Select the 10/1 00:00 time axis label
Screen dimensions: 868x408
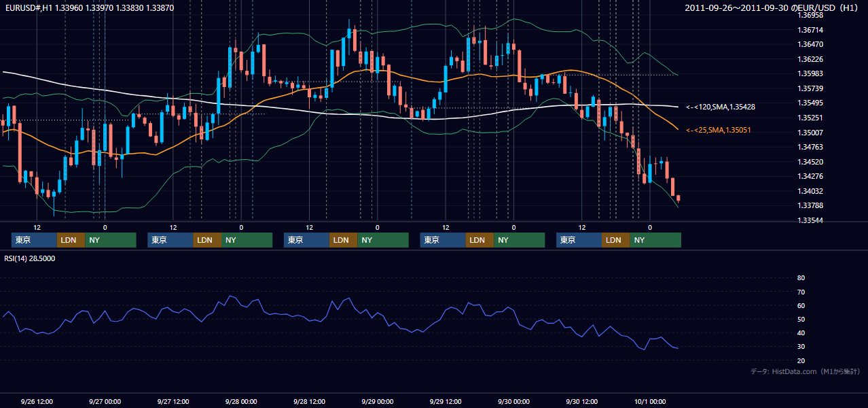(650, 401)
